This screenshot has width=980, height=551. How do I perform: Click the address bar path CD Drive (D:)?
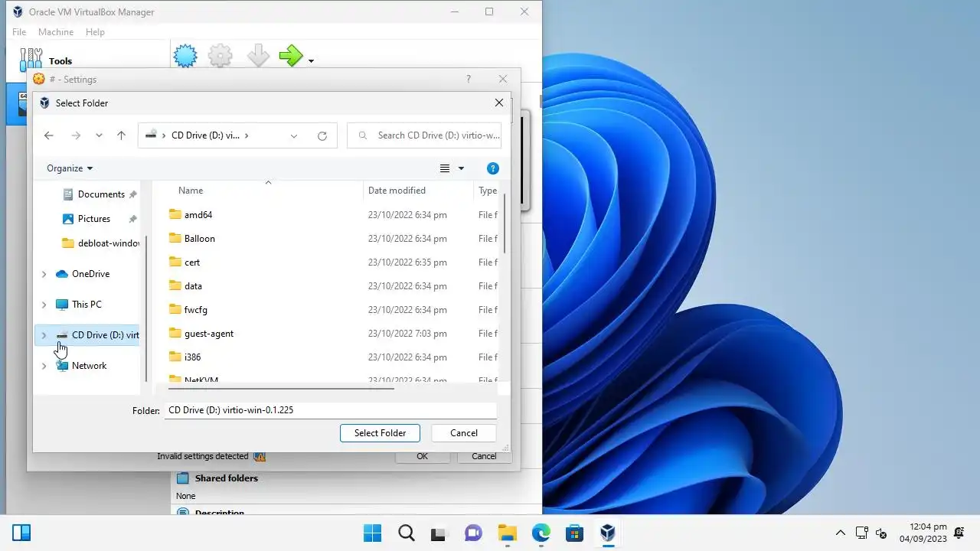pos(205,135)
